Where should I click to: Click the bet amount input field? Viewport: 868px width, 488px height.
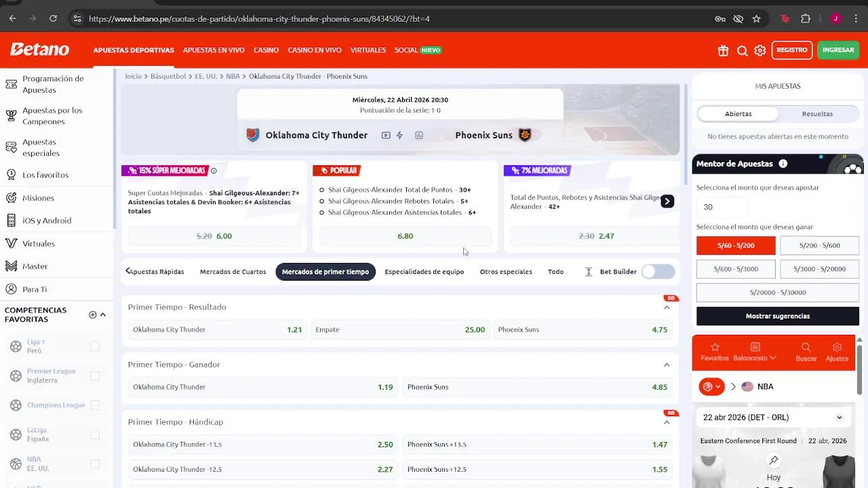(722, 207)
